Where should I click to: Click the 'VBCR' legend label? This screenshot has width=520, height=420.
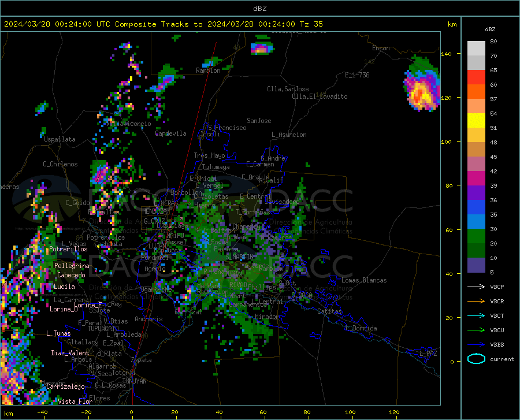coord(497,301)
